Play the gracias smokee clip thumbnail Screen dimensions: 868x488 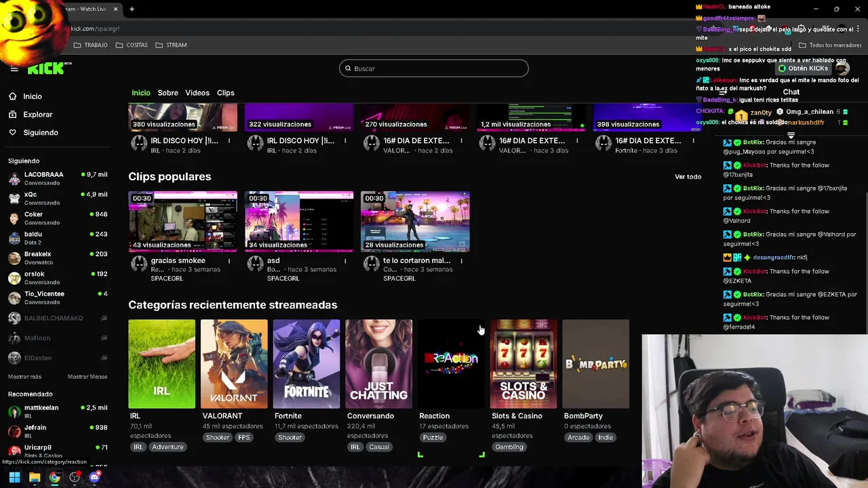[x=183, y=222]
